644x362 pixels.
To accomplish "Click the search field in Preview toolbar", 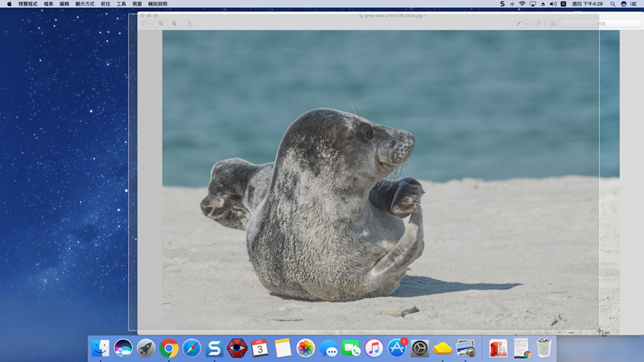I will point(600,23).
